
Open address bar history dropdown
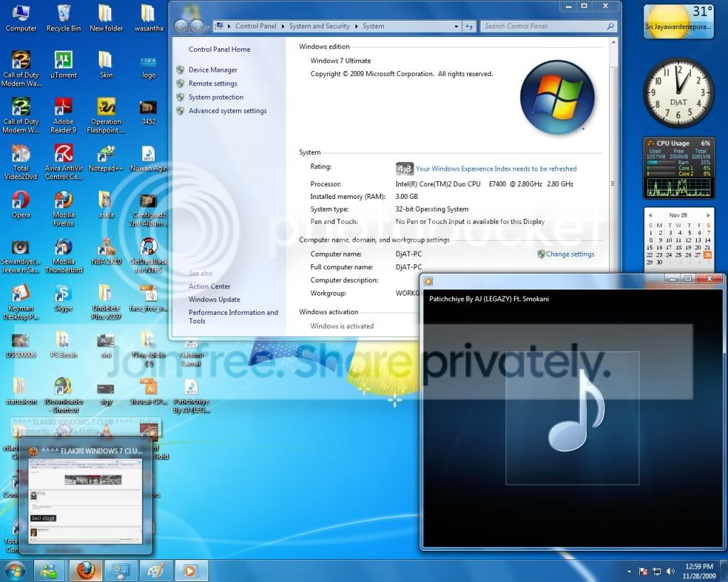click(x=456, y=26)
